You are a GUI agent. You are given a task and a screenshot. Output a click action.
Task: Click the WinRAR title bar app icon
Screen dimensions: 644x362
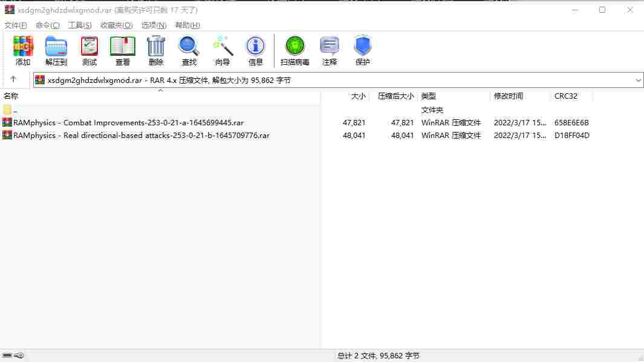coord(10,10)
